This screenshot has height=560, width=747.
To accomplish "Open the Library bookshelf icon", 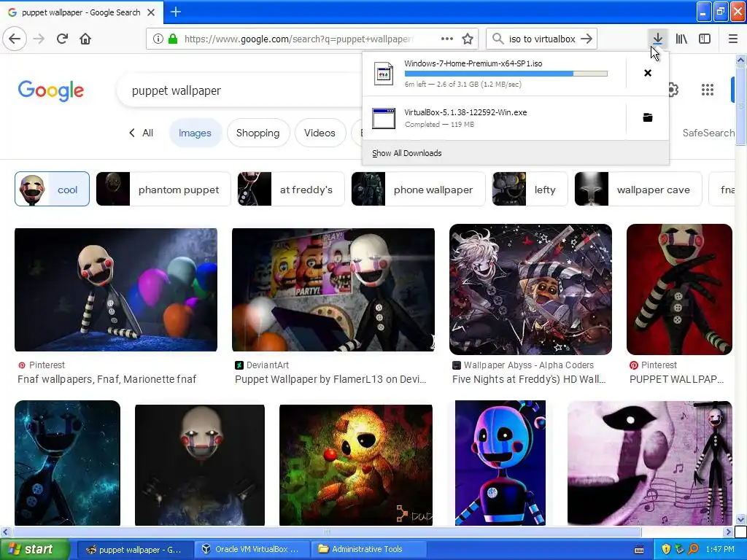I will (x=681, y=39).
